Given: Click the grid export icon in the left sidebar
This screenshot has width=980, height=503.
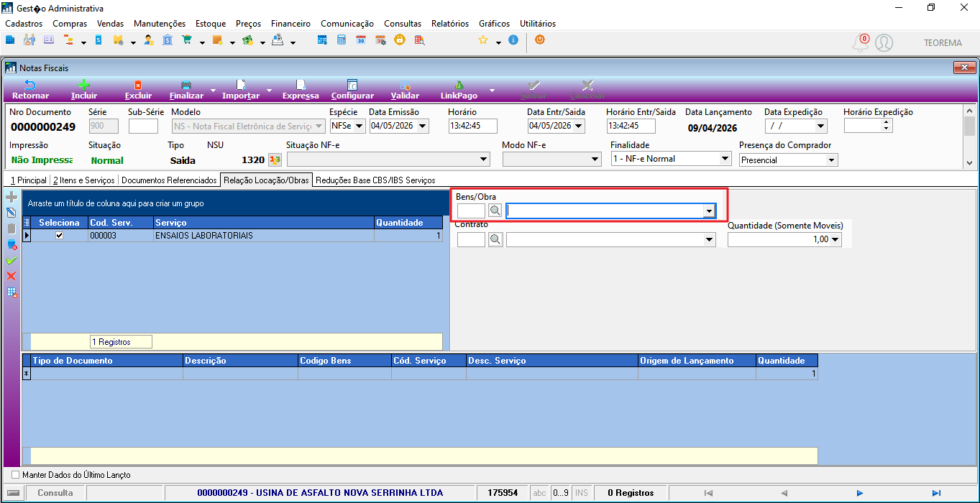Looking at the screenshot, I should coord(11,292).
